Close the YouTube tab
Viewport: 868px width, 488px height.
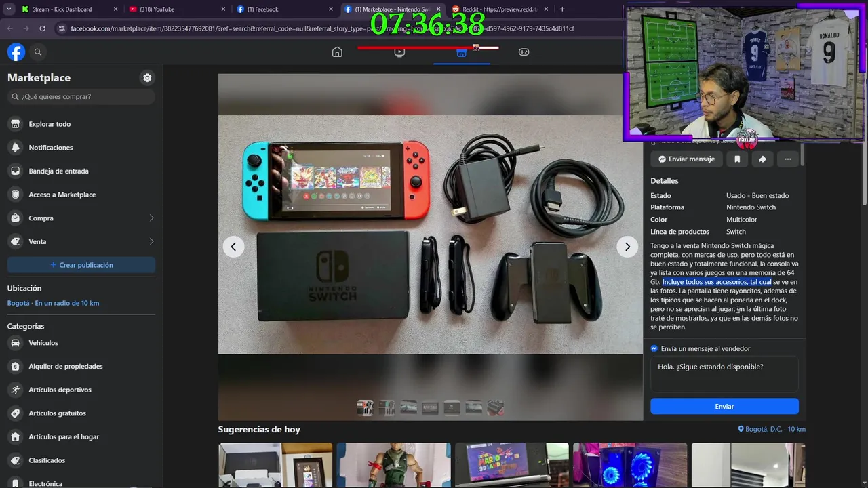click(x=224, y=9)
